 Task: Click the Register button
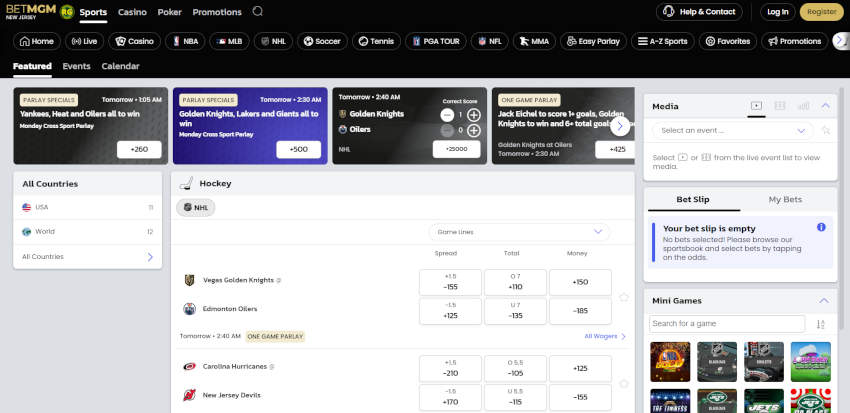822,12
